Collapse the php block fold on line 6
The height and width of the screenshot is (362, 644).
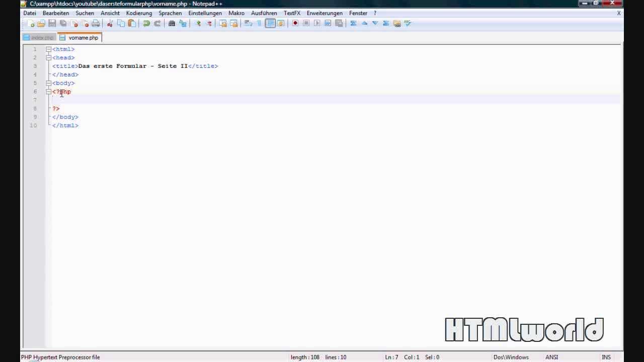click(x=48, y=92)
